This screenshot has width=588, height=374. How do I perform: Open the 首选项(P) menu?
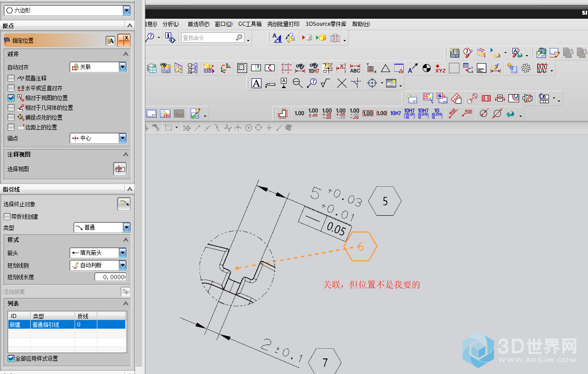[x=198, y=24]
